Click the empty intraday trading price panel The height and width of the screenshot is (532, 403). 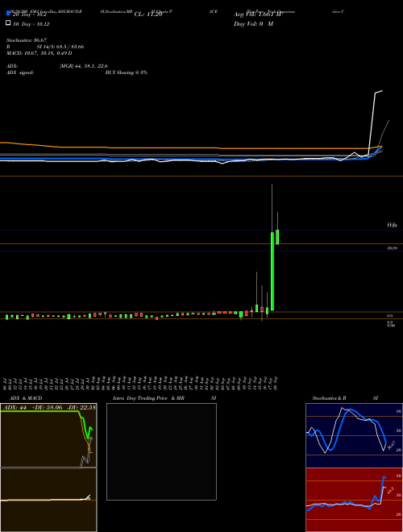click(x=161, y=451)
